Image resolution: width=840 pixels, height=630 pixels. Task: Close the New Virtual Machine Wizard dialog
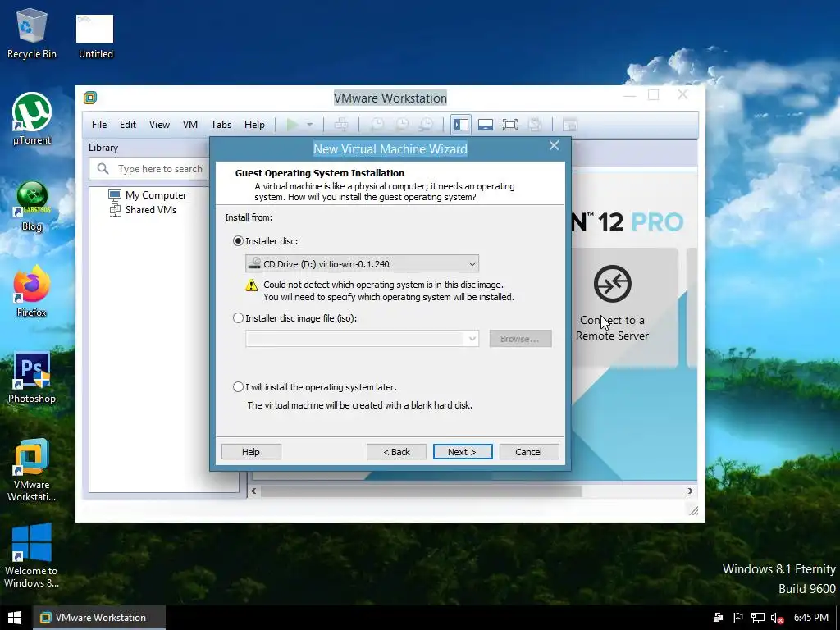[x=554, y=145]
